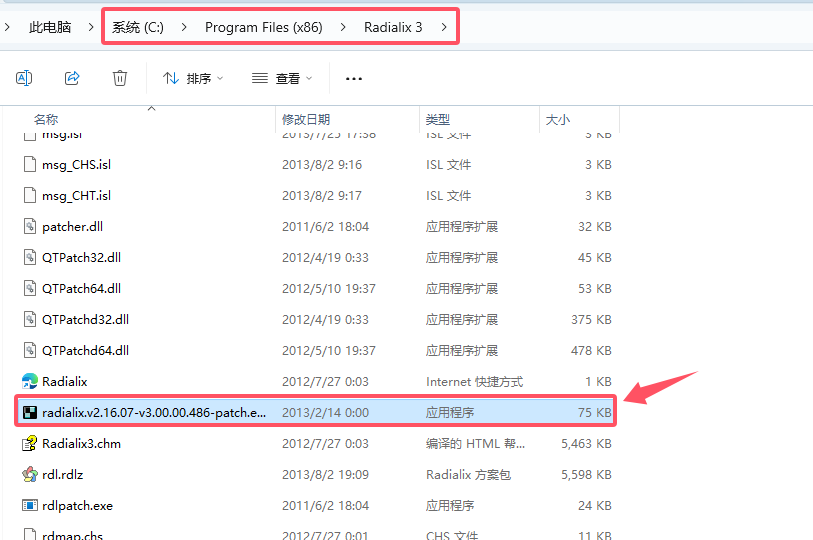Click date 2011/6/2 18:04 of patcher.dll
813x540 pixels.
[x=325, y=227]
